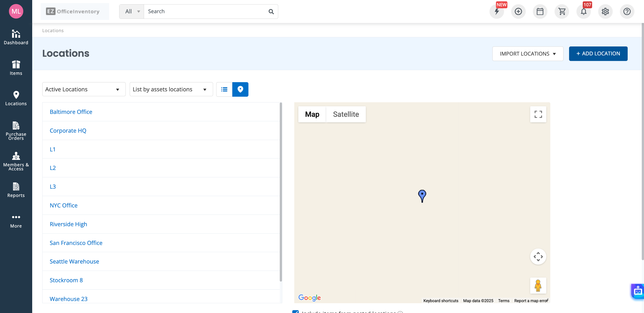Open the calendar icon in header
644x313 pixels.
pyautogui.click(x=540, y=12)
